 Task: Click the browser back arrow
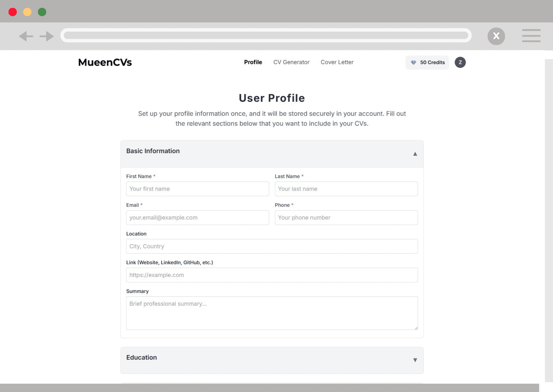click(26, 36)
